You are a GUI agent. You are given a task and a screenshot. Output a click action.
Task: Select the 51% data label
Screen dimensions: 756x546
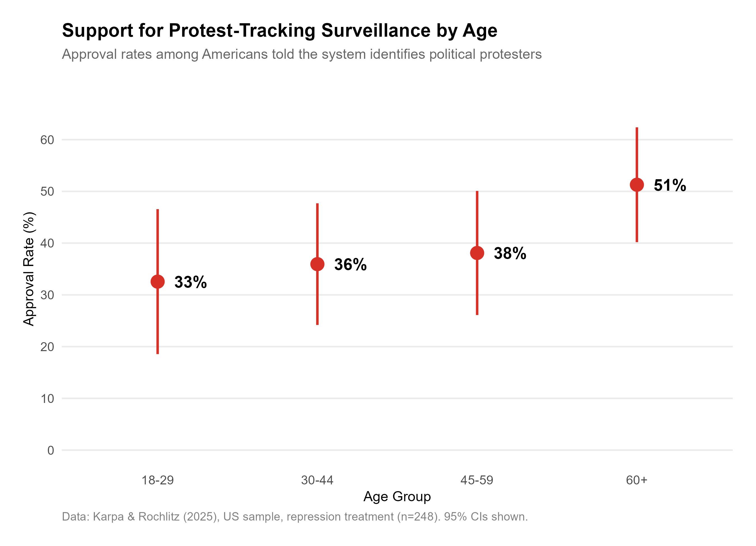pyautogui.click(x=670, y=185)
